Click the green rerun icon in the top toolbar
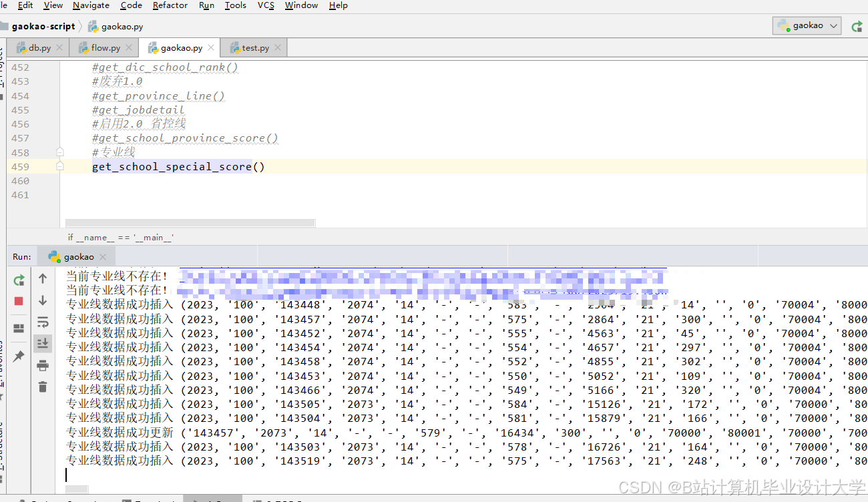868x502 pixels. (x=857, y=26)
